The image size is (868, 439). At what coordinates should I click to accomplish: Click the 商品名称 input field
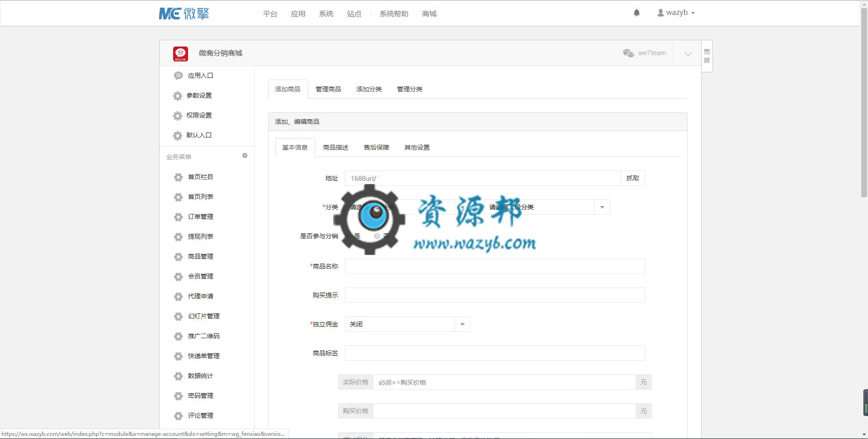pyautogui.click(x=495, y=266)
